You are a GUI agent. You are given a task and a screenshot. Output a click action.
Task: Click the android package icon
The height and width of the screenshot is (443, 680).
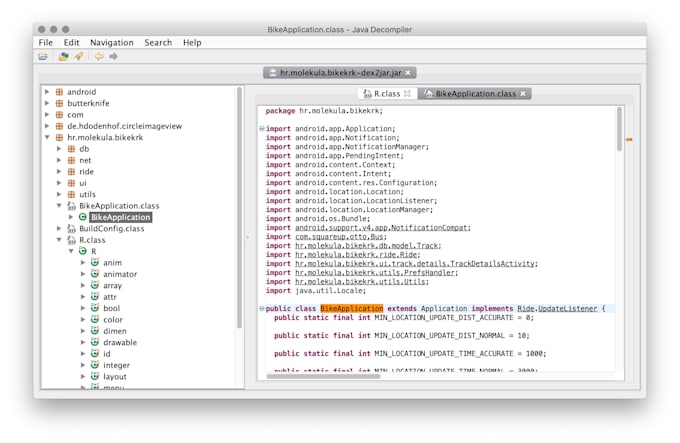59,92
